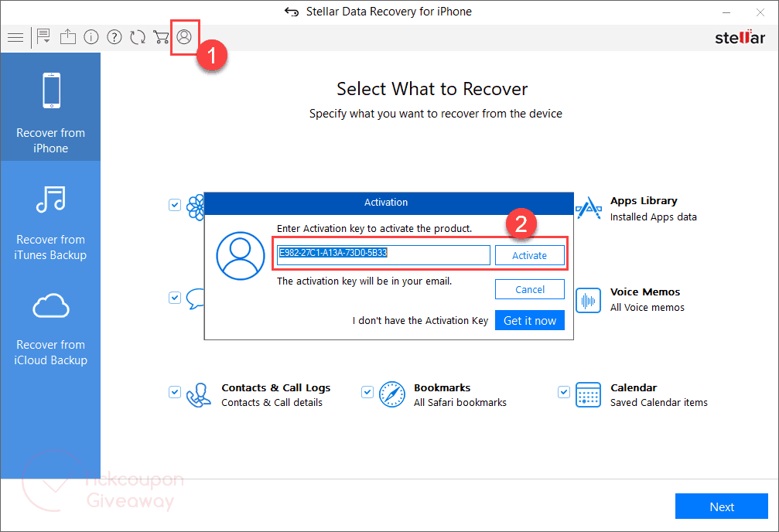Click the back arrow in title bar

click(x=292, y=12)
